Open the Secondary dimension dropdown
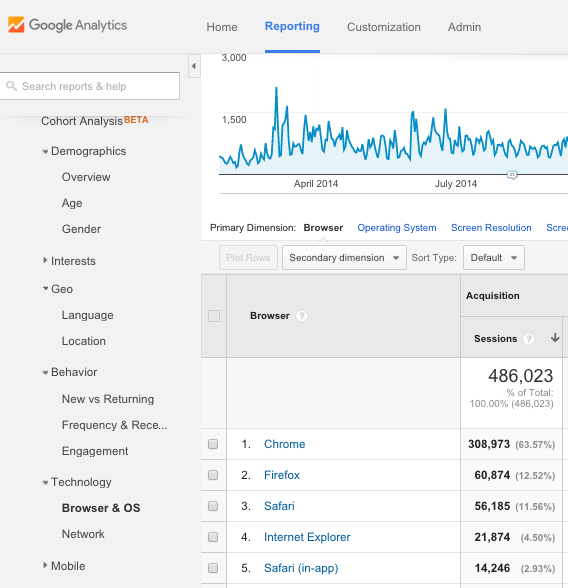This screenshot has width=568, height=588. pos(344,258)
